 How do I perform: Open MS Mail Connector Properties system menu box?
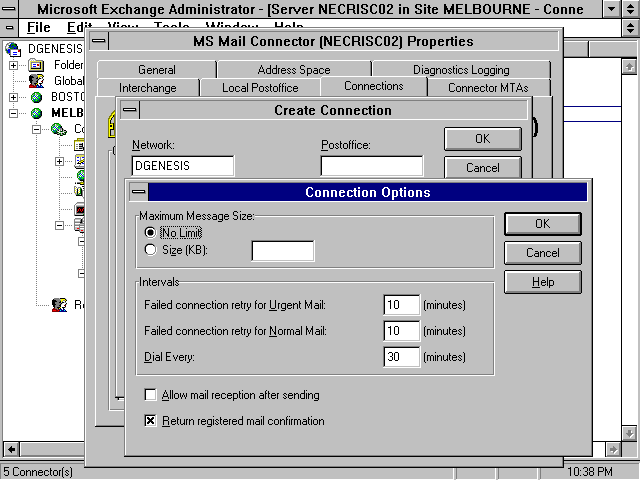(99, 41)
